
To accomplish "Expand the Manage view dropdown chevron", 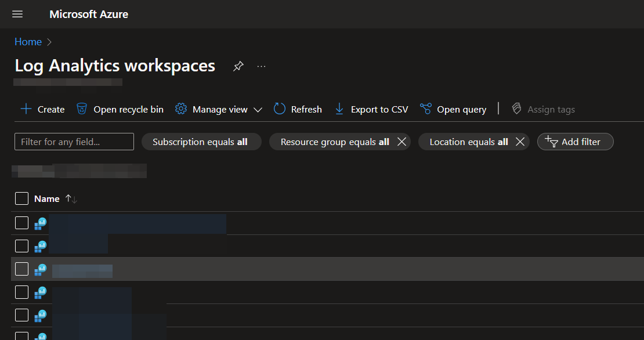I will tap(258, 110).
